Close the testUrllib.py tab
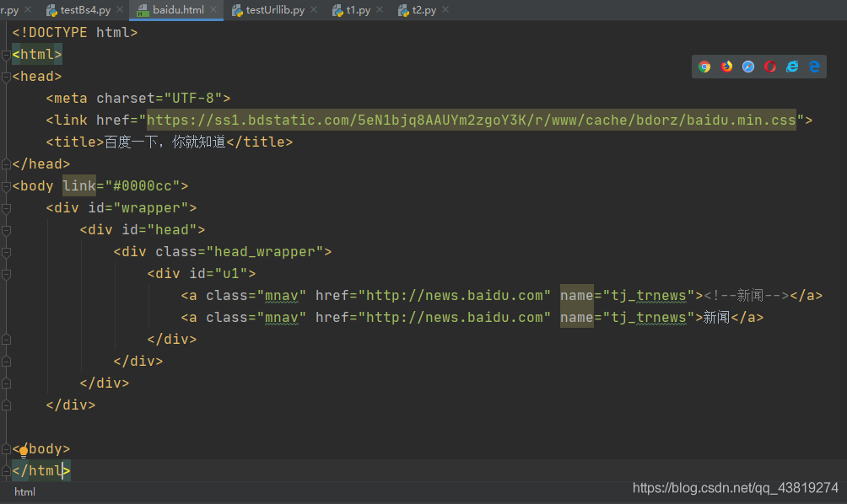Screen dimensions: 847x504 [x=314, y=10]
